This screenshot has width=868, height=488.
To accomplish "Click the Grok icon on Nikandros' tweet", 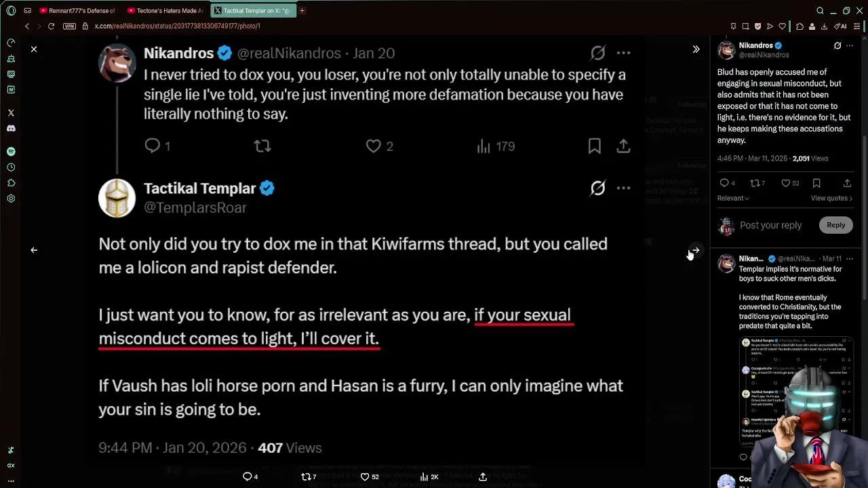I will (x=597, y=53).
